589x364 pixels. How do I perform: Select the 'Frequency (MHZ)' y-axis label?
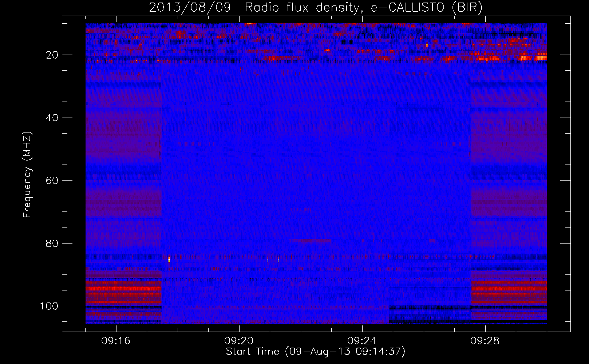27,174
